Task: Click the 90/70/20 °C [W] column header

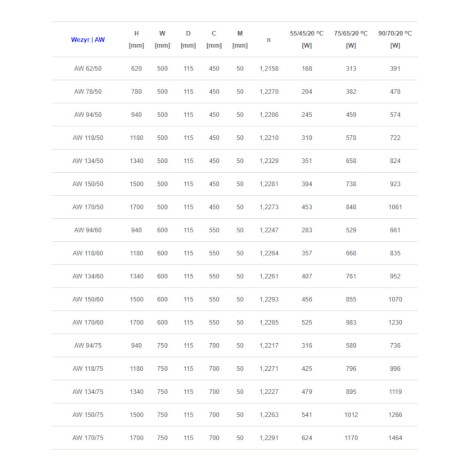Action: (395, 39)
